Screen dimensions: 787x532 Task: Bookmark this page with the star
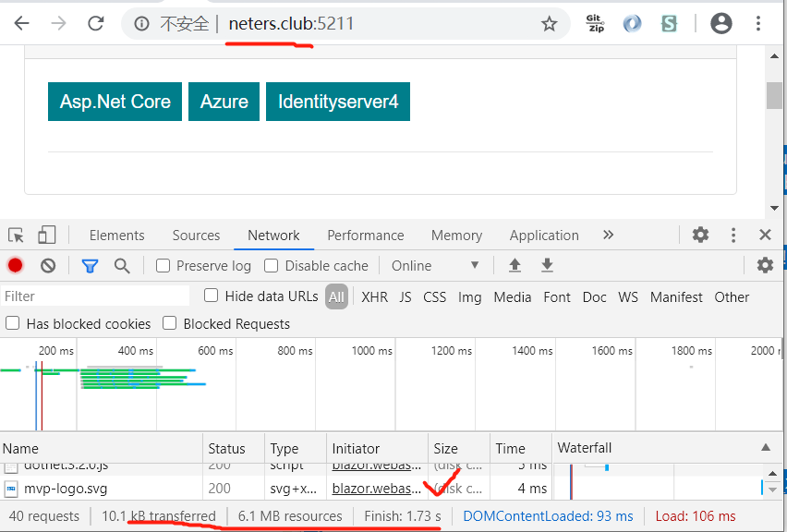[549, 24]
